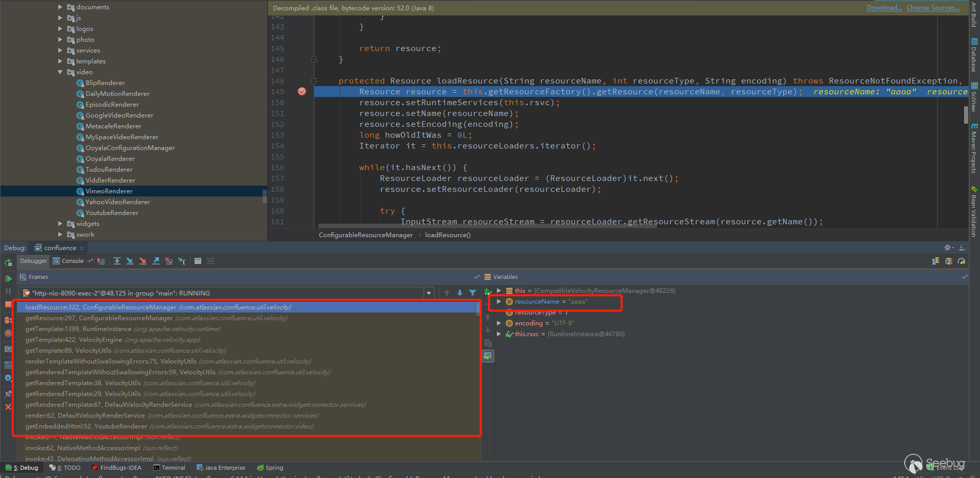Click the Mute Breakpoints icon
Viewport: 980px width, 478px height.
click(x=8, y=333)
